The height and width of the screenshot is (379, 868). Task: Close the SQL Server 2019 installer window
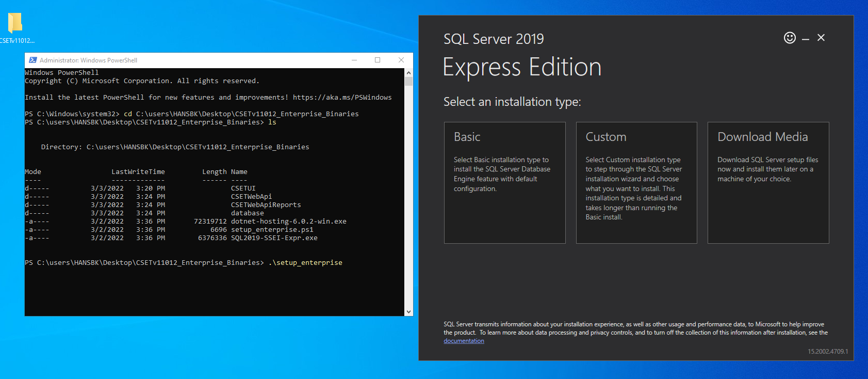click(x=821, y=38)
